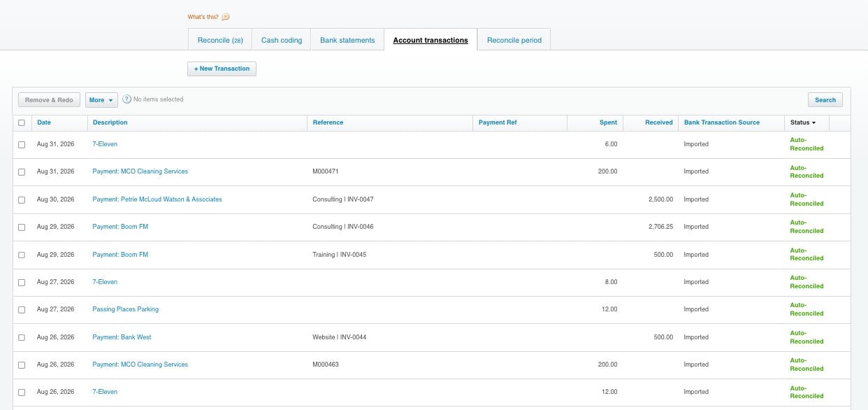Click the Search button
The image size is (868, 410).
pyautogui.click(x=825, y=100)
